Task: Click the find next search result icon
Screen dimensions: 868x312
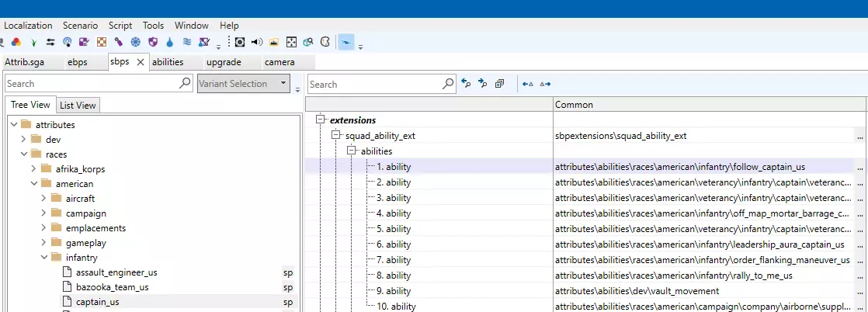Action: (x=482, y=84)
